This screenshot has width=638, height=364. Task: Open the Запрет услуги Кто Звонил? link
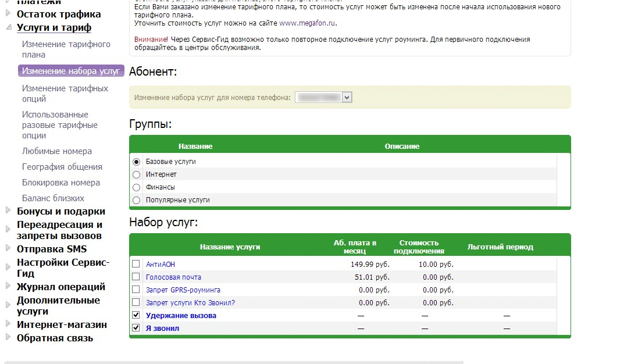pos(190,302)
